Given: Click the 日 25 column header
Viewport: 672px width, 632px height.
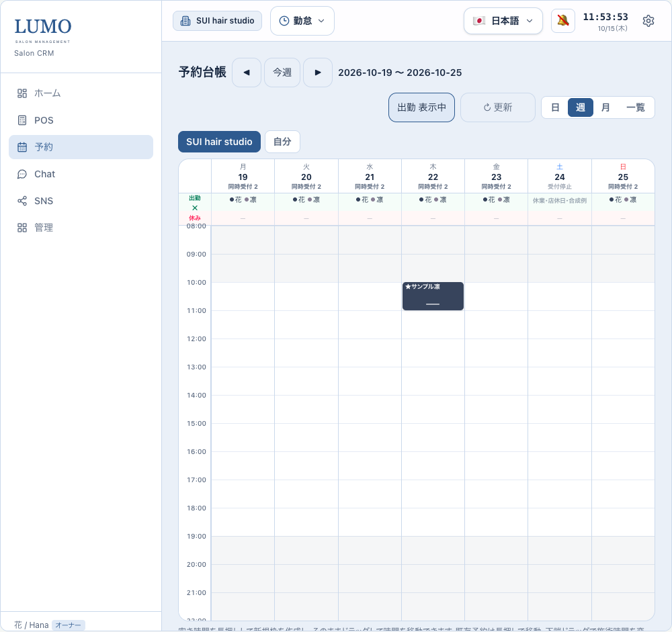Looking at the screenshot, I should tap(623, 176).
